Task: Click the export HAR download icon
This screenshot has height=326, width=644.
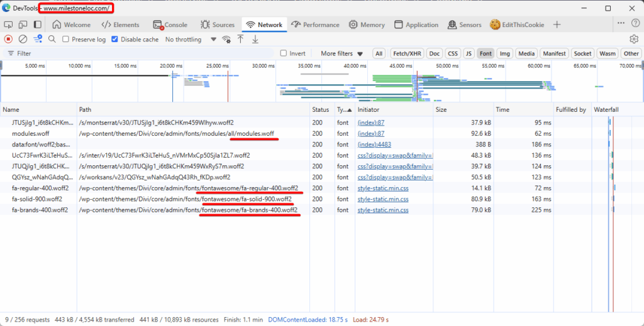Action: 255,40
